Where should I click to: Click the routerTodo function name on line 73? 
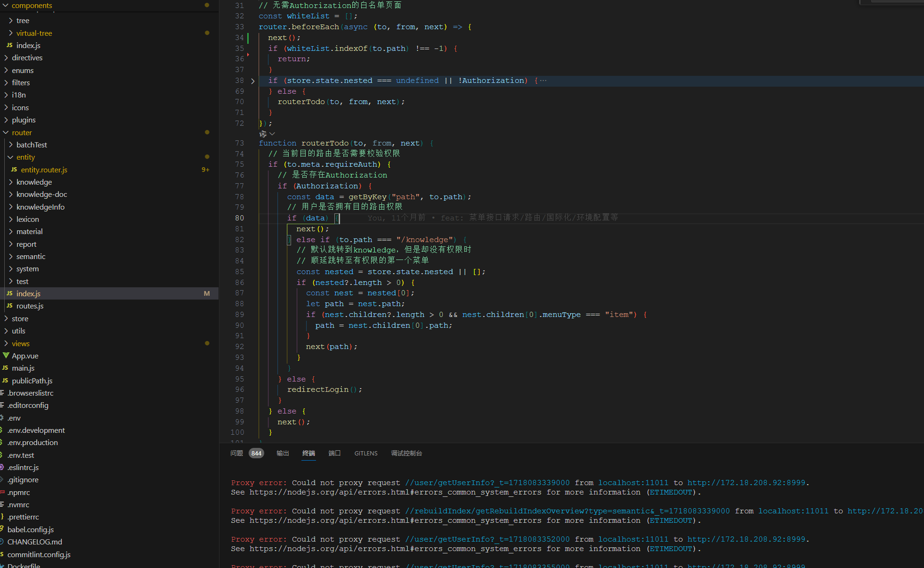[x=324, y=143]
